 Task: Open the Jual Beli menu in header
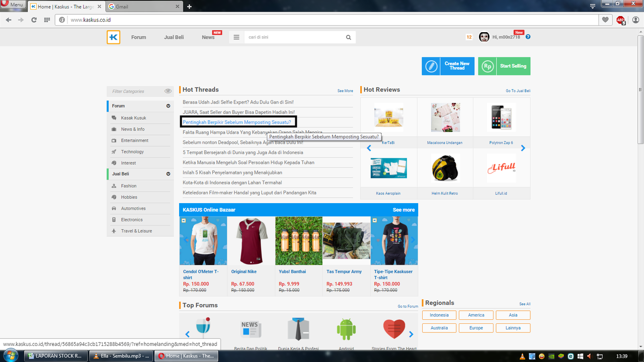(x=174, y=37)
